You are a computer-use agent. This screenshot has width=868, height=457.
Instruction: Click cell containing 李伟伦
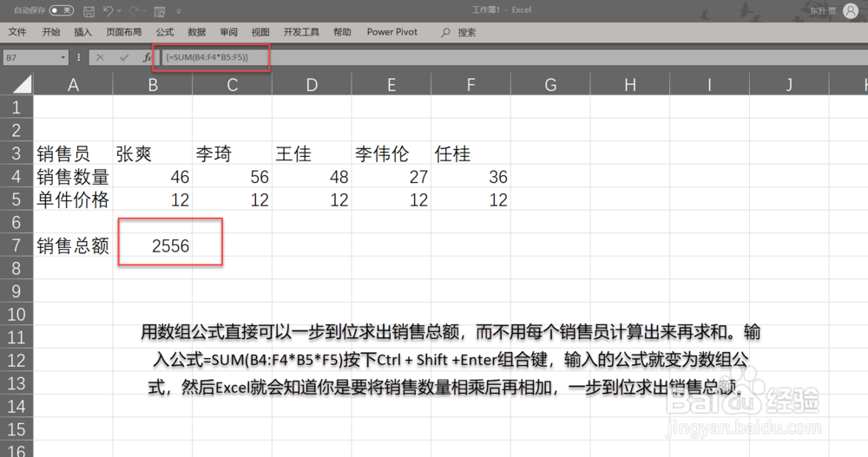391,153
